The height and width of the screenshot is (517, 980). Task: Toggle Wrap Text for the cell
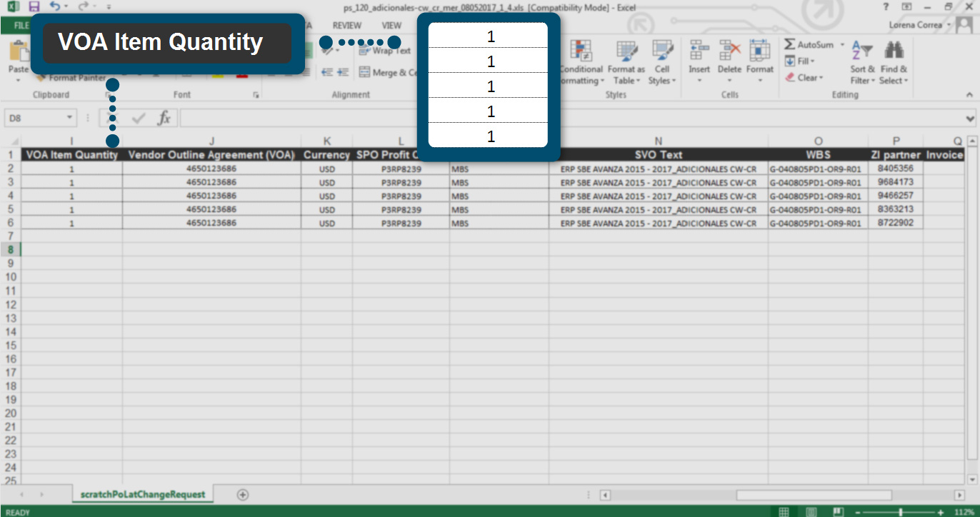386,51
